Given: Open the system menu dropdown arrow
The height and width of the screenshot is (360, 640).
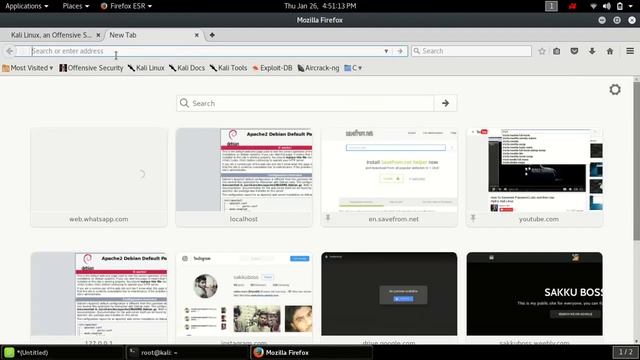Looking at the screenshot, I should tap(631, 6).
